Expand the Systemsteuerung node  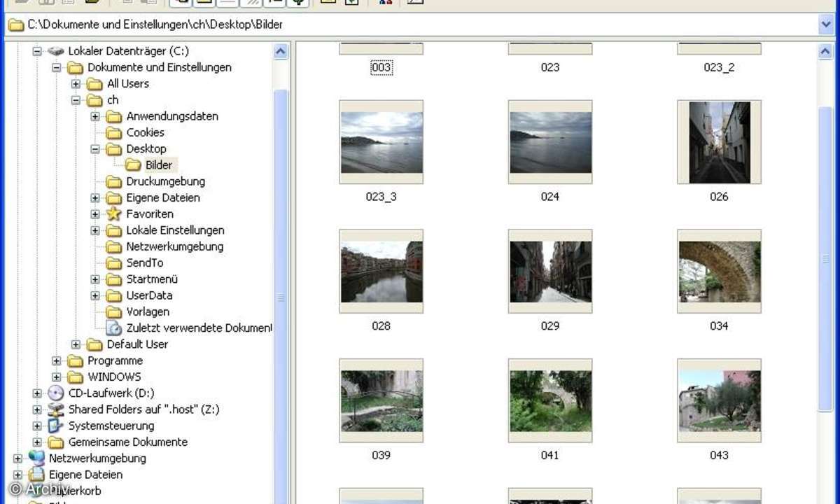pos(37,426)
